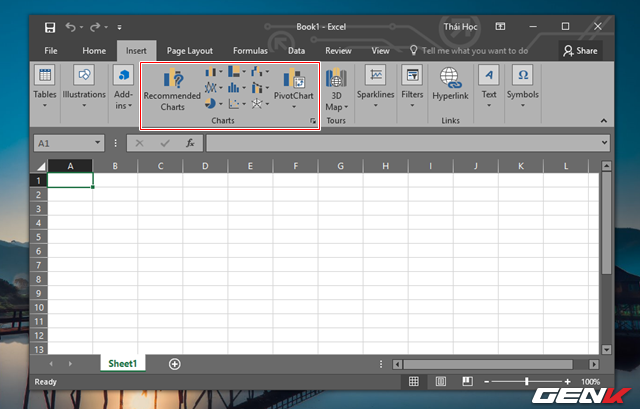Click Recommended Charts

[x=172, y=89]
